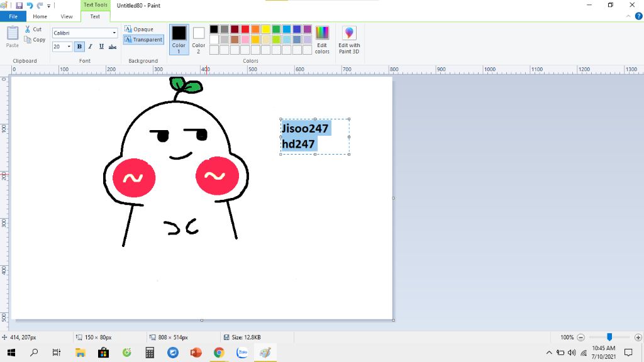This screenshot has width=644, height=362.
Task: Open the Calibri font family dropdown
Action: point(114,33)
